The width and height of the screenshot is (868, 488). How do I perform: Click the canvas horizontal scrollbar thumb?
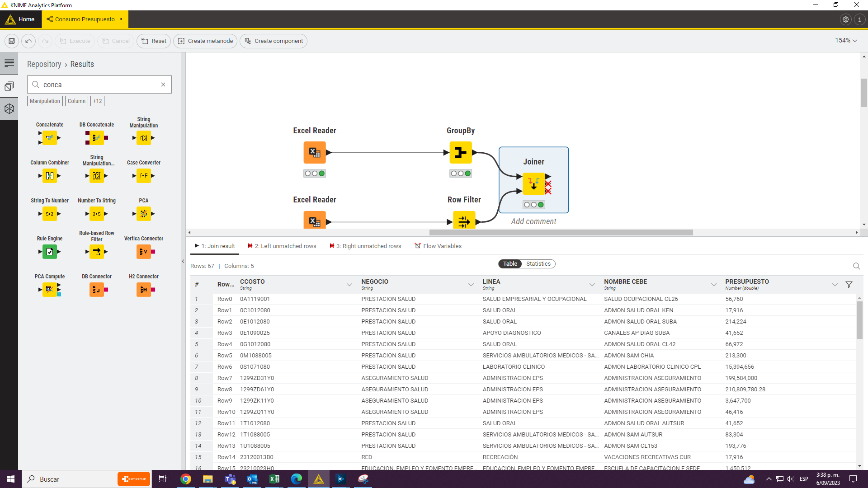tap(561, 233)
